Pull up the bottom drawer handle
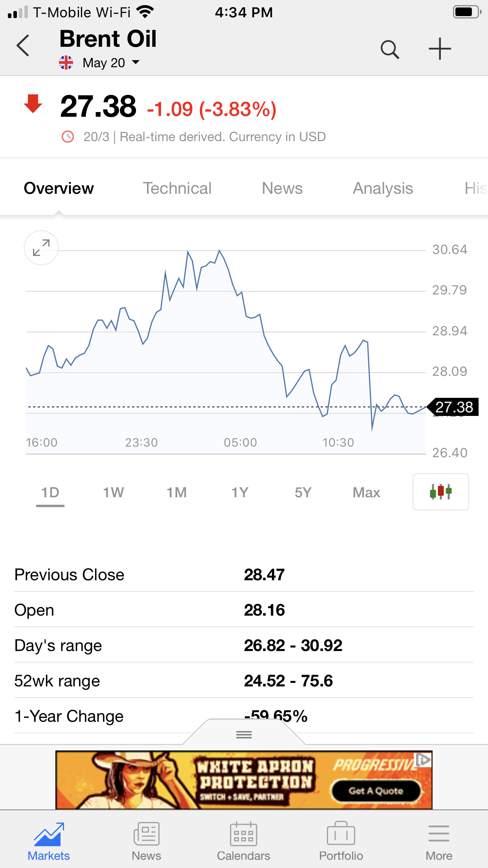The image size is (488, 868). tap(244, 734)
